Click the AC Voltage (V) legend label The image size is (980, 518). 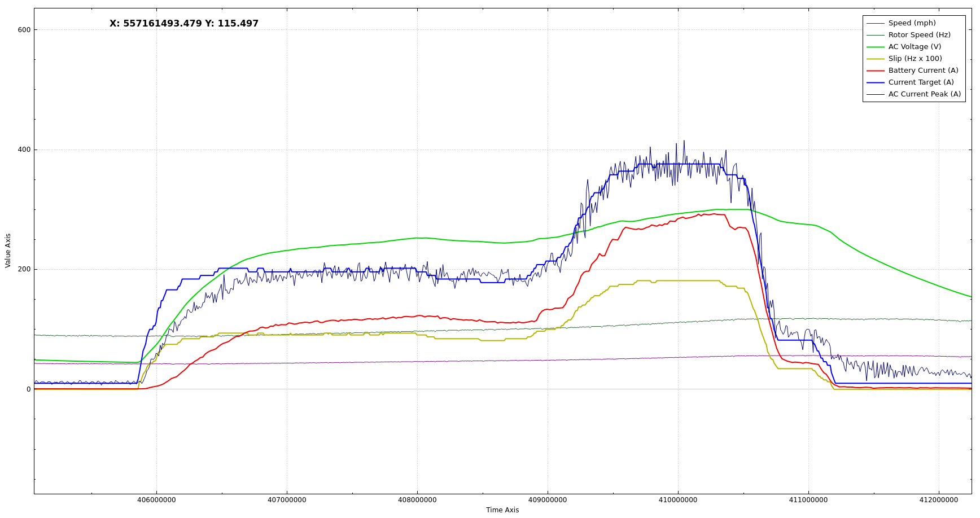(915, 47)
